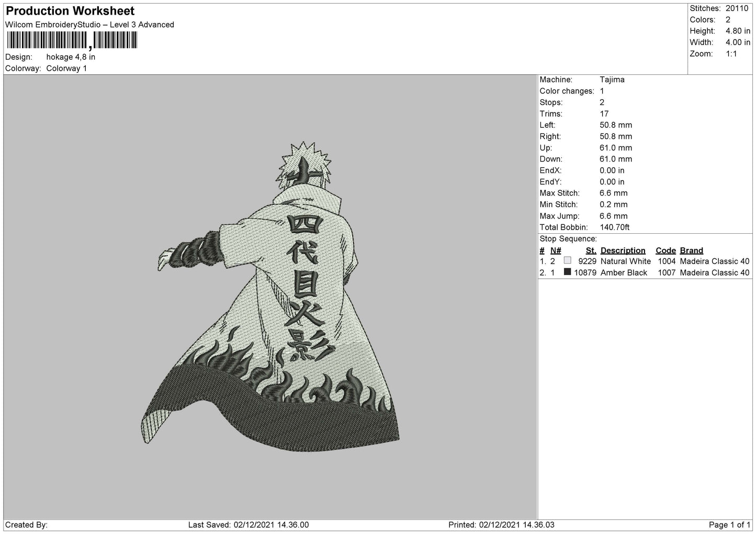The height and width of the screenshot is (534, 756).
Task: Click the Amber Black color swatch
Action: tap(567, 272)
